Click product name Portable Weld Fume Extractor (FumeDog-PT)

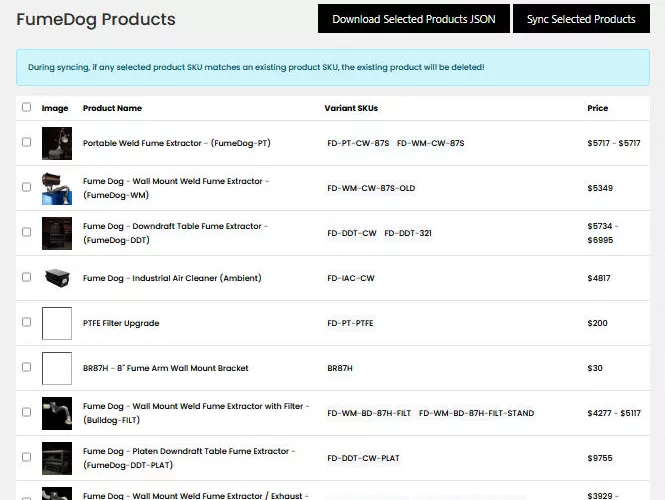(x=177, y=143)
